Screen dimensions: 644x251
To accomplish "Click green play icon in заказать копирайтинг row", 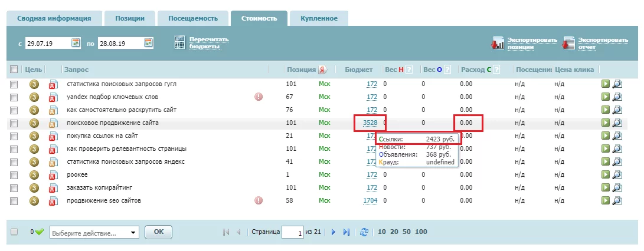I will 606,188.
